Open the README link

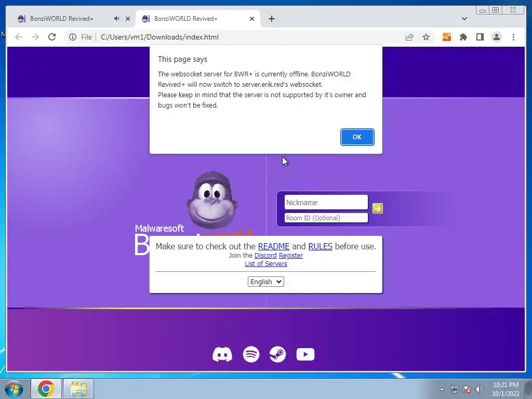point(273,246)
